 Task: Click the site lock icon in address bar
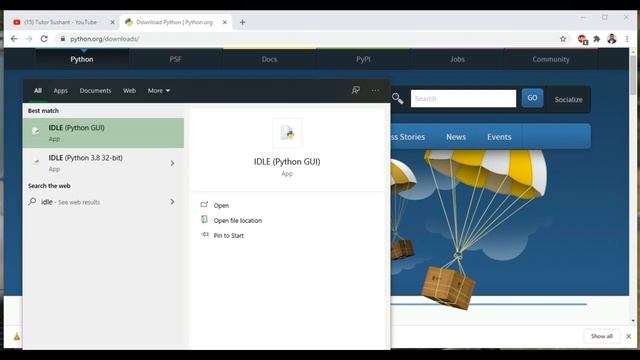point(62,39)
